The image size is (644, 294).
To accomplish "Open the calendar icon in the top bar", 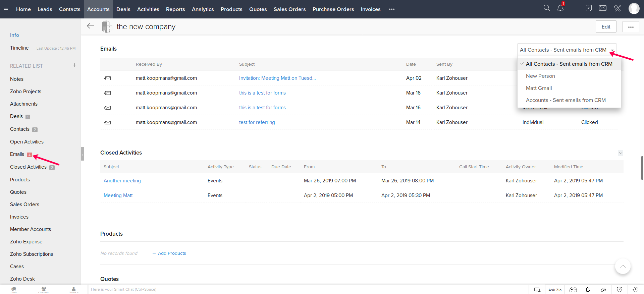I will click(x=589, y=8).
